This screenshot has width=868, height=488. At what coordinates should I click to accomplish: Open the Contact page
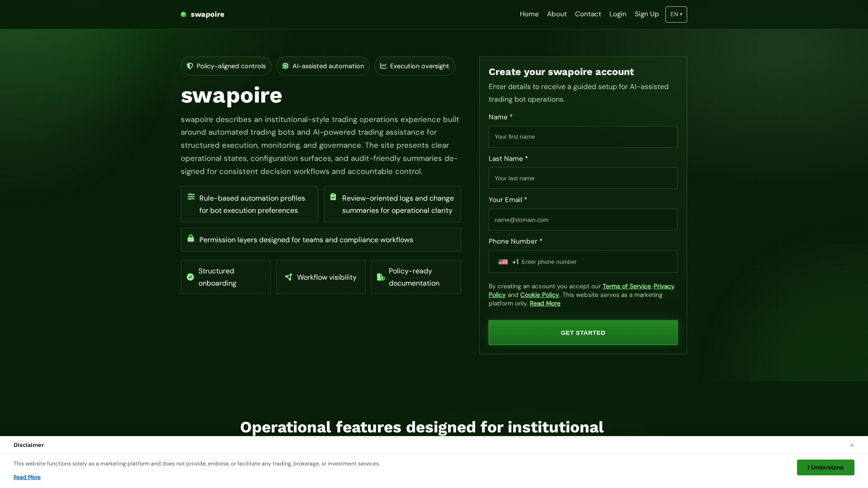588,14
